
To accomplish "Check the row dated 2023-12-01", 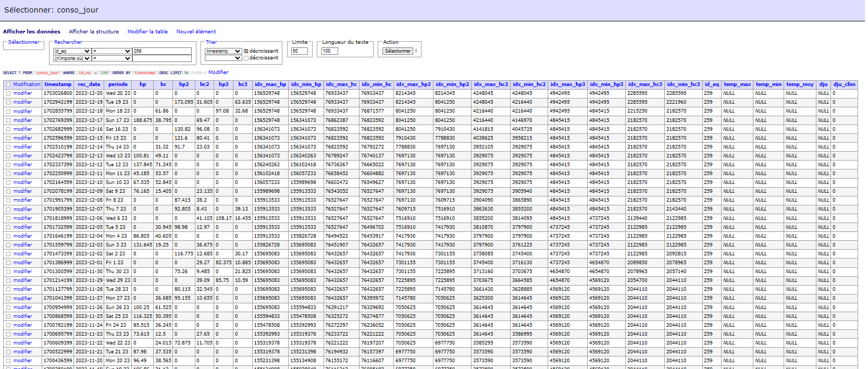I will 8,263.
